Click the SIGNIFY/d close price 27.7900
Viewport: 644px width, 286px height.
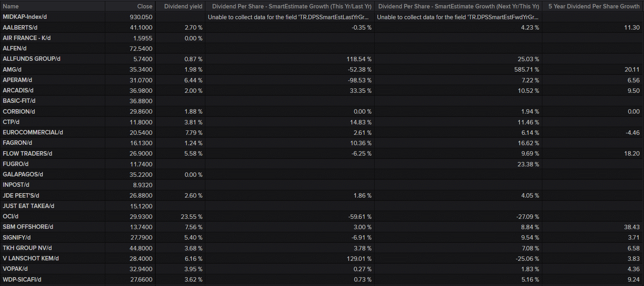click(141, 238)
